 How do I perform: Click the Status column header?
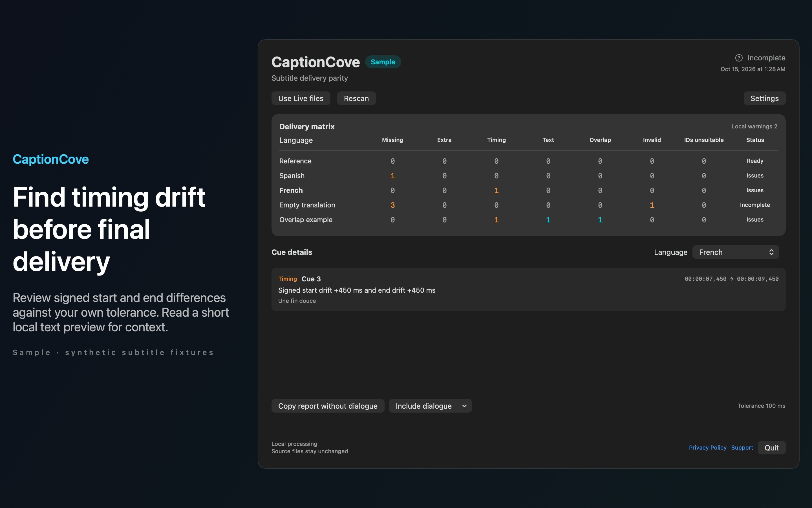click(x=754, y=140)
